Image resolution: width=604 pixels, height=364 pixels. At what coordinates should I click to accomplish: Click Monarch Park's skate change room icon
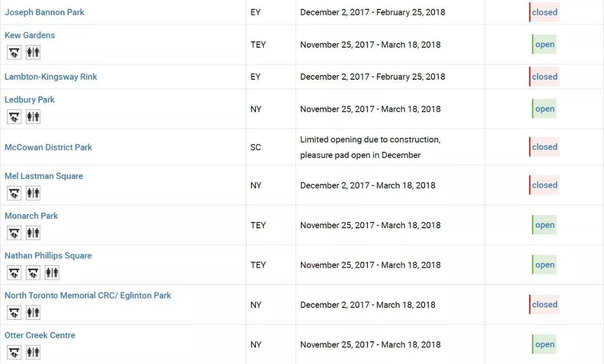point(14,233)
